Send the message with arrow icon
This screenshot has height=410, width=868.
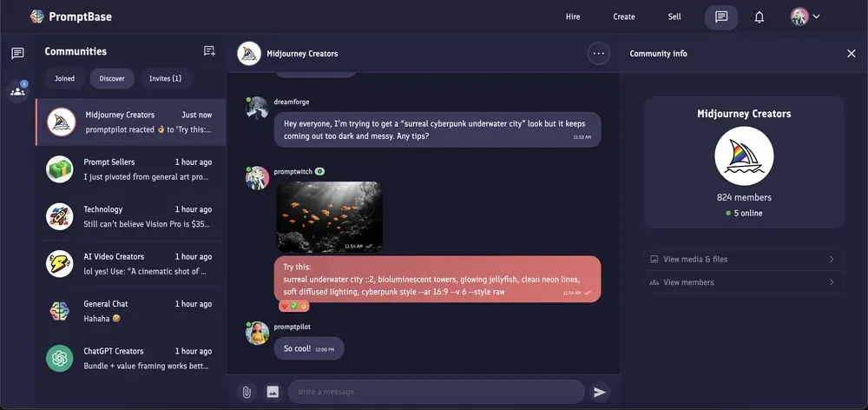(x=600, y=393)
